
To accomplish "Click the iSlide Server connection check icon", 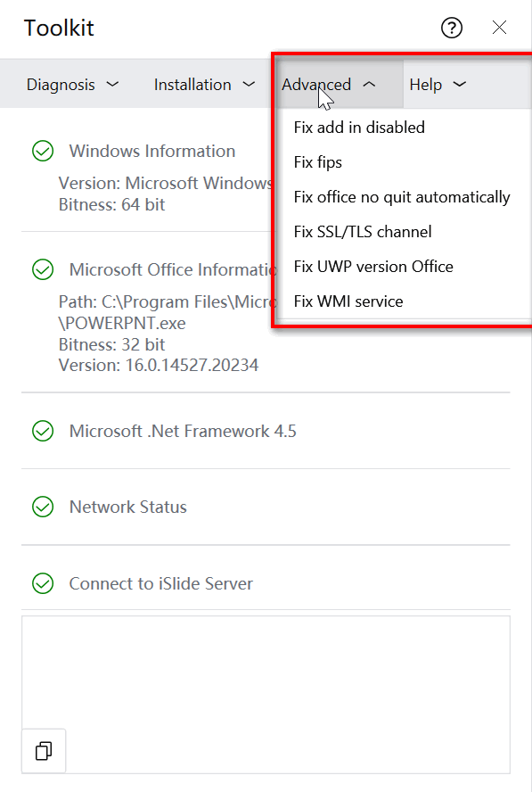I will point(43,583).
